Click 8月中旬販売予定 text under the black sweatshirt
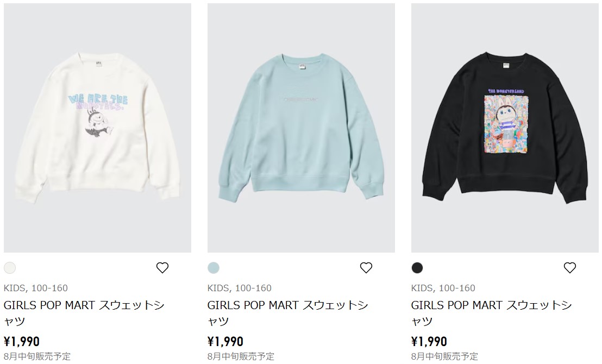The width and height of the screenshot is (602, 364). (444, 357)
